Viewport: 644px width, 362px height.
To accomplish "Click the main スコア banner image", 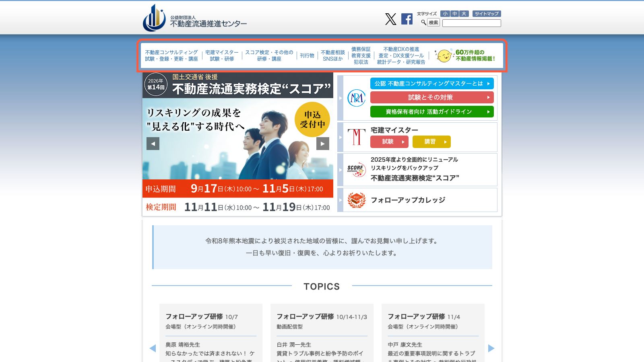I will pyautogui.click(x=238, y=144).
